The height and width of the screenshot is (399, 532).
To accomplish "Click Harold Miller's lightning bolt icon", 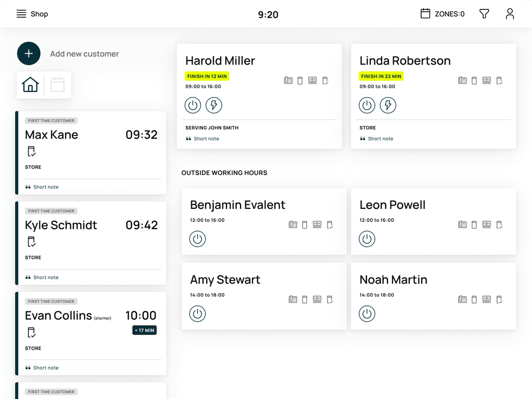I will point(214,105).
